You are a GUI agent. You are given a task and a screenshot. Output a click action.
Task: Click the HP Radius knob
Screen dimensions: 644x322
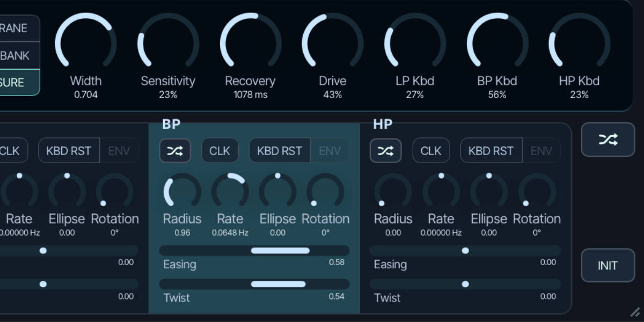(393, 191)
